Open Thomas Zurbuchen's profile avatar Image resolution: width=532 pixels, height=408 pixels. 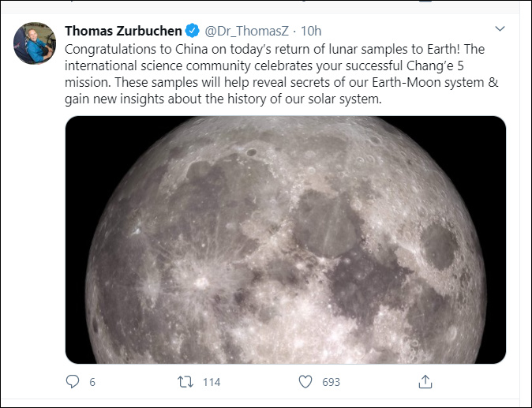tap(35, 43)
